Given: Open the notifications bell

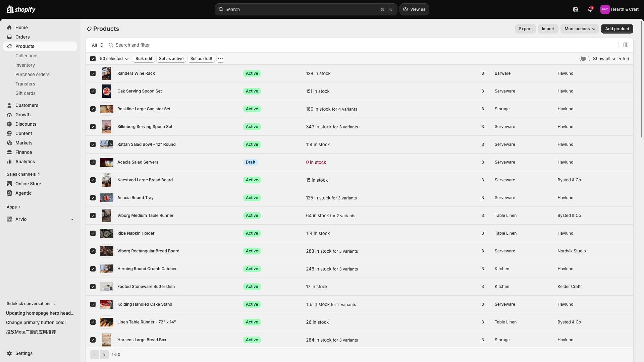Looking at the screenshot, I should coord(590,9).
